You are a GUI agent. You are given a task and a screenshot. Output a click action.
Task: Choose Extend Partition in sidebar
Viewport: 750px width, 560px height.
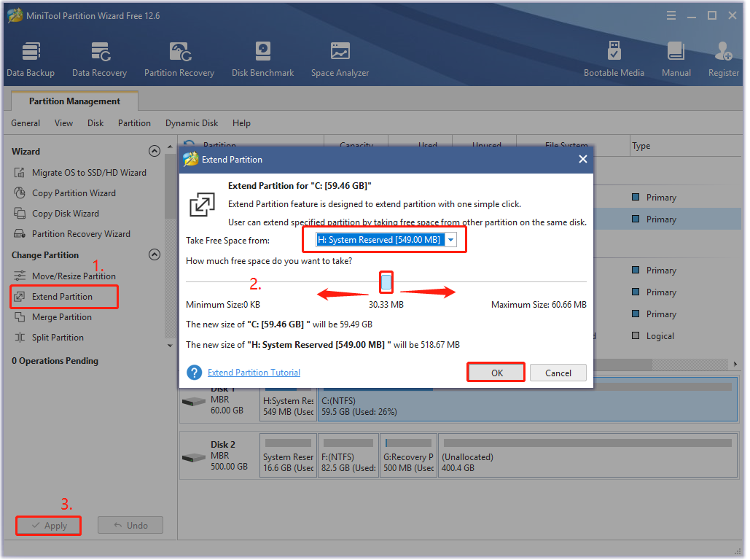pyautogui.click(x=63, y=297)
